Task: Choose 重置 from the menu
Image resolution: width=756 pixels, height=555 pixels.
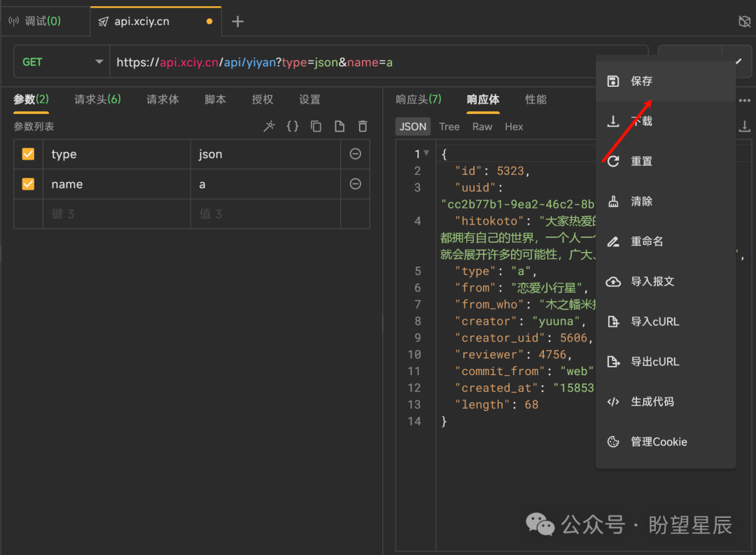Action: point(666,161)
